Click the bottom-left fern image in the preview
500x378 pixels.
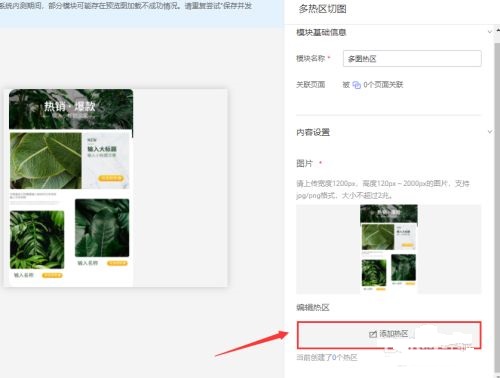coord(37,239)
